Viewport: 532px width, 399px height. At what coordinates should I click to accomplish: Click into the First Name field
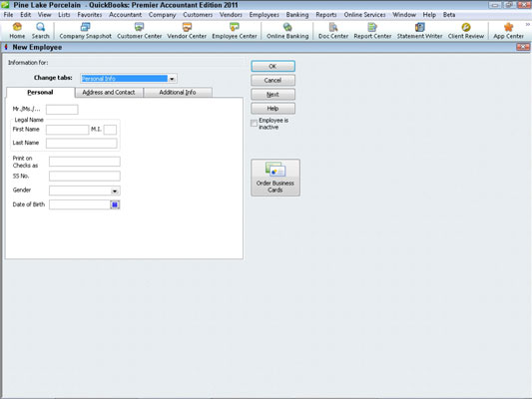pyautogui.click(x=67, y=130)
